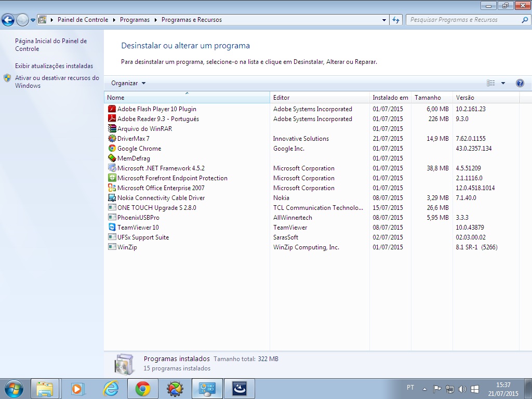Click the Pesquisar Programas e Recursos search box

click(468, 20)
